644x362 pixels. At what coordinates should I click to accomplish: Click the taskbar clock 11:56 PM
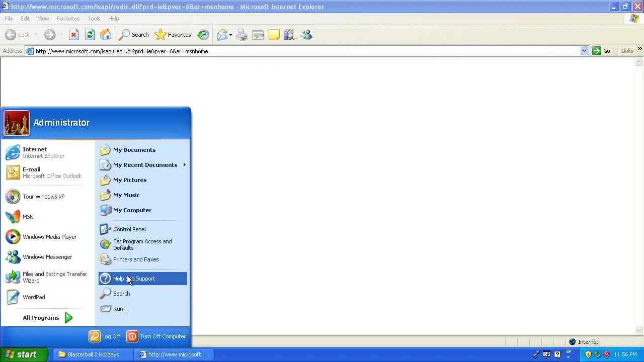coord(625,354)
